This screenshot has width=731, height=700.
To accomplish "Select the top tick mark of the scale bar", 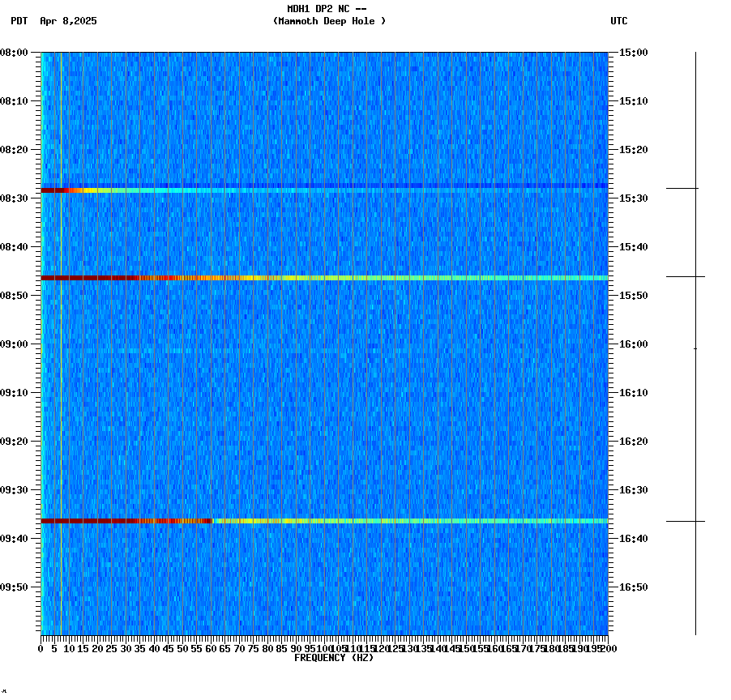I will (x=695, y=53).
